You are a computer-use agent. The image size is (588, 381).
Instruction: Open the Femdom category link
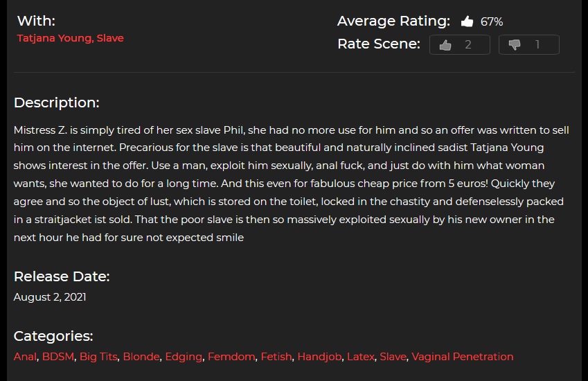tap(231, 357)
